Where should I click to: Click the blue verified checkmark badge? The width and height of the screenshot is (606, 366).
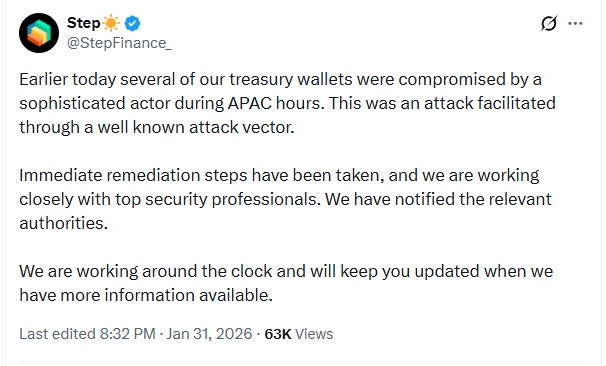pyautogui.click(x=133, y=23)
